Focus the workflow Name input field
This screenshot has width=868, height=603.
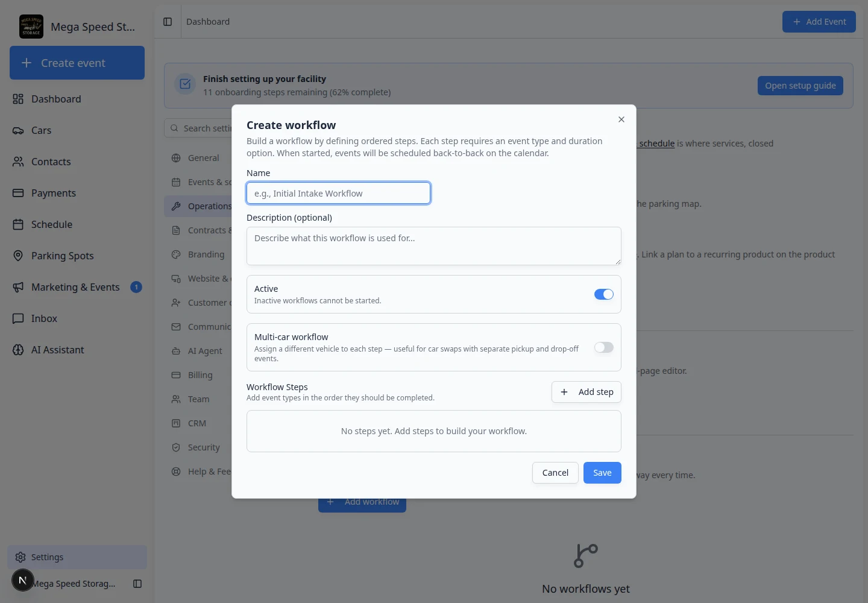338,193
